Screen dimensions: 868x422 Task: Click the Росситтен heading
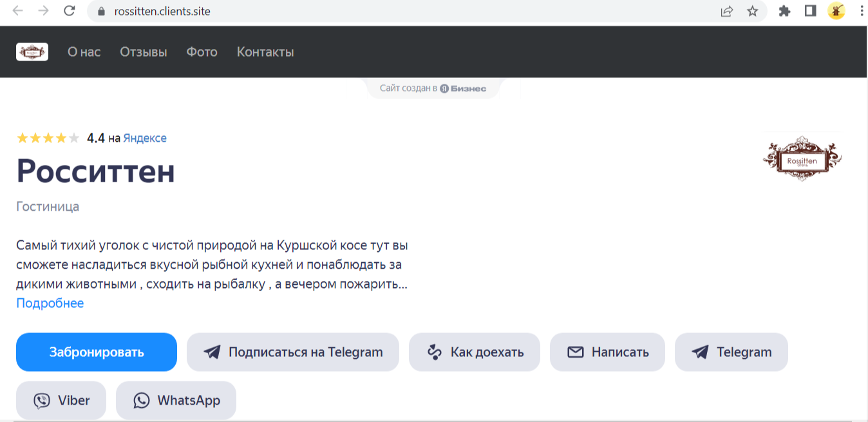[x=96, y=171]
